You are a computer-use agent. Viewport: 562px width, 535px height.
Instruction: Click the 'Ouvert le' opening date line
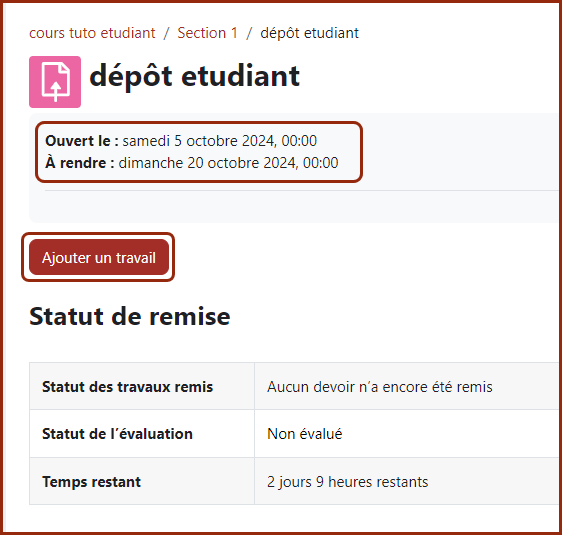point(181,141)
